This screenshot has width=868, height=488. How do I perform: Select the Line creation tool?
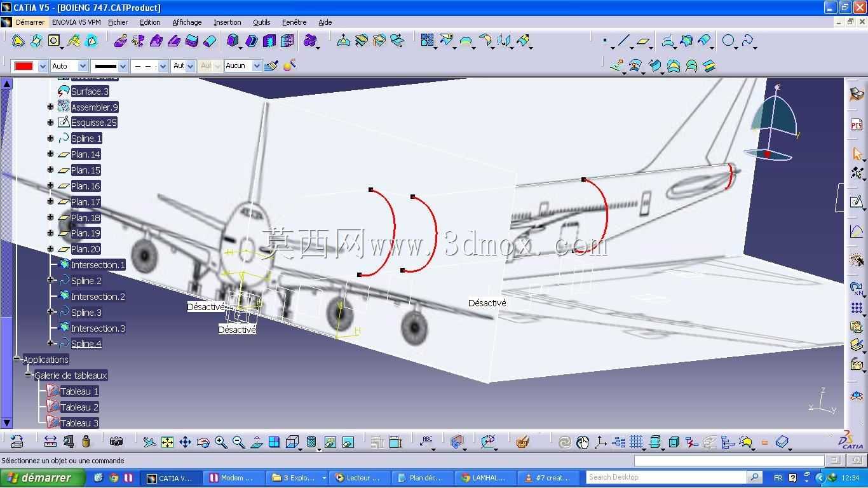point(623,41)
